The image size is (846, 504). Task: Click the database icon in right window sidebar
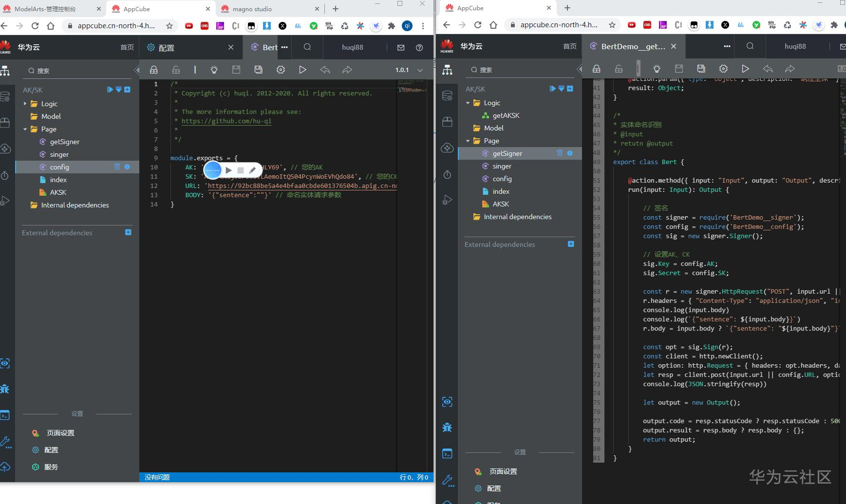tap(447, 96)
